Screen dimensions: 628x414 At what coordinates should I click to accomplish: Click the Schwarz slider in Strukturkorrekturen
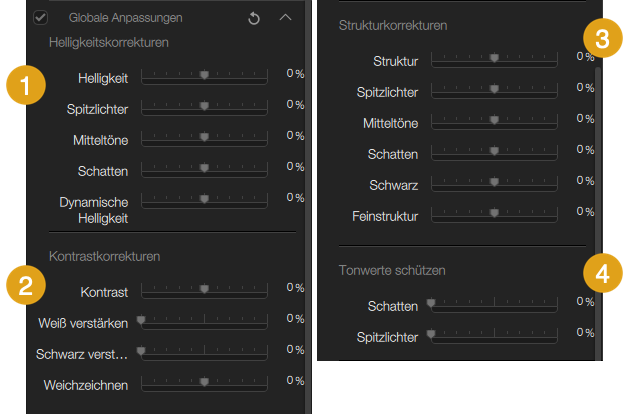point(494,182)
